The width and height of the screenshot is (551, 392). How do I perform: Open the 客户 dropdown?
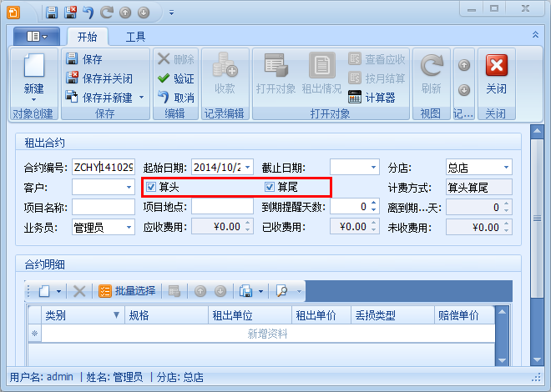pyautogui.click(x=129, y=188)
